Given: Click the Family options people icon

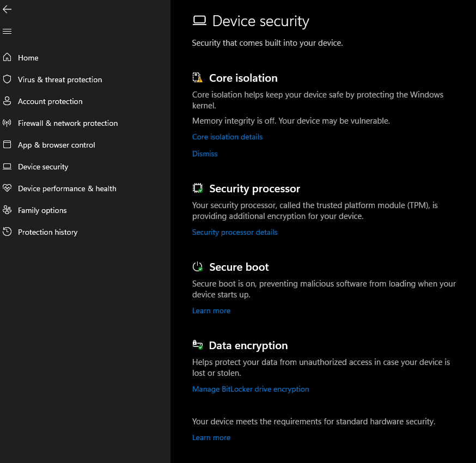Looking at the screenshot, I should [7, 210].
